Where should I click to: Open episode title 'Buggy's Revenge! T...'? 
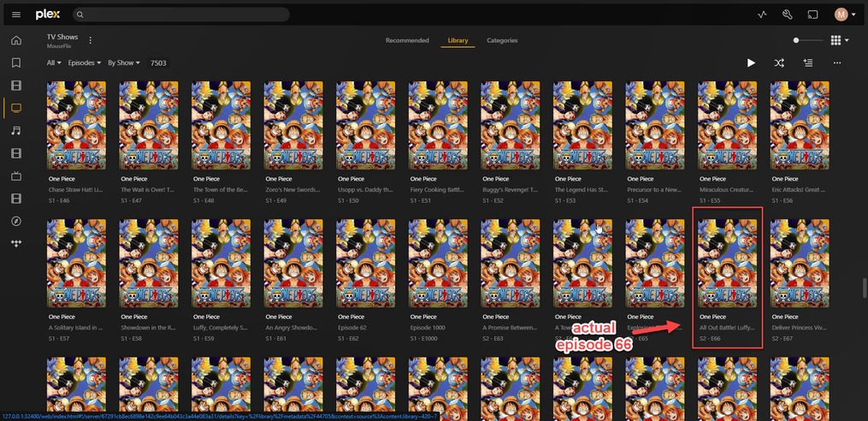510,189
